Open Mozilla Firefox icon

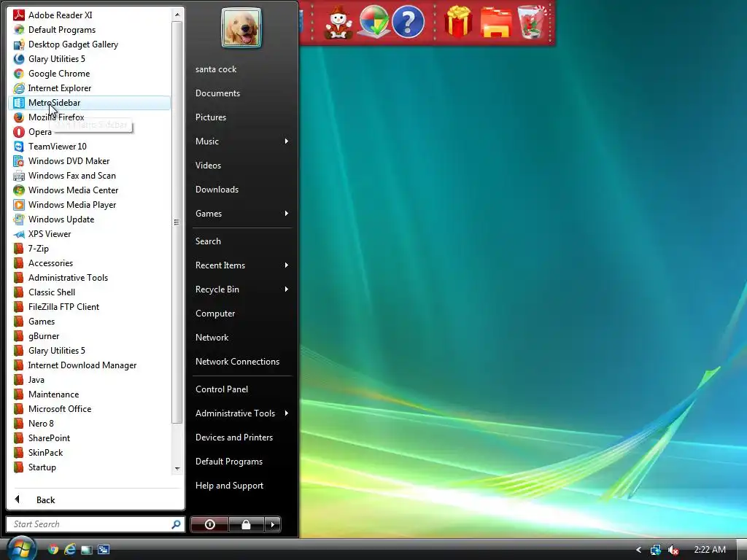click(18, 117)
